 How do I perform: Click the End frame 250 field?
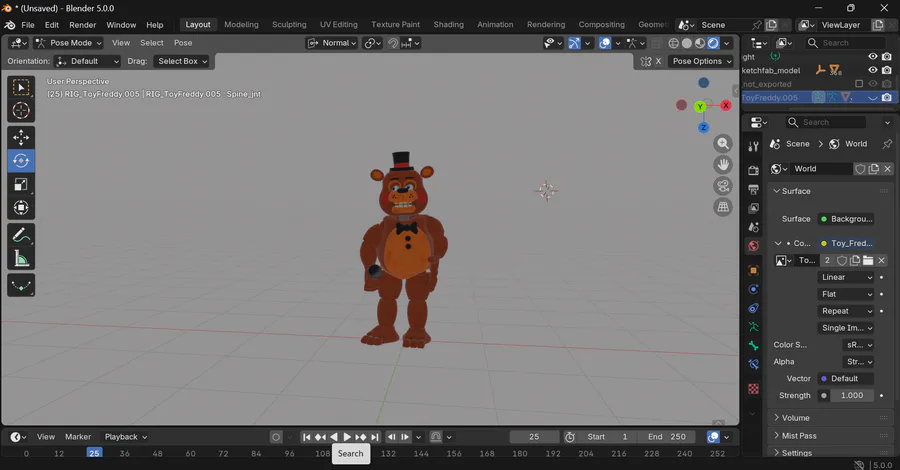click(x=666, y=437)
